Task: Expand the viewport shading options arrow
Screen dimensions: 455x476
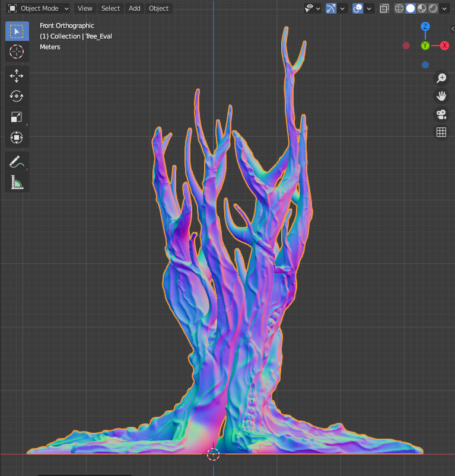Action: pos(444,8)
